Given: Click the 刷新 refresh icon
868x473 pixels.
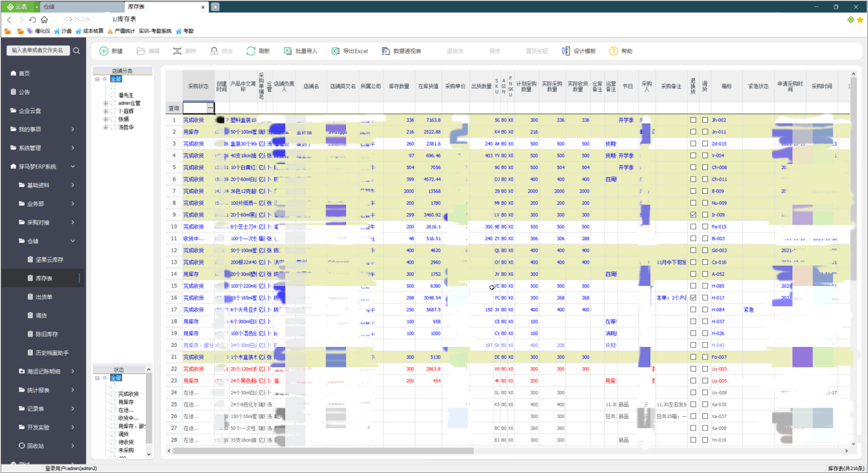Looking at the screenshot, I should [251, 51].
